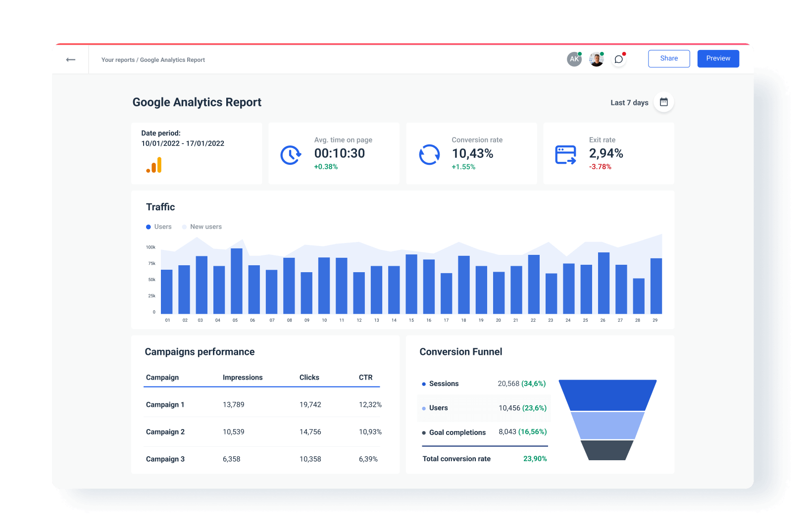Sort by CTR column header

pos(365,377)
